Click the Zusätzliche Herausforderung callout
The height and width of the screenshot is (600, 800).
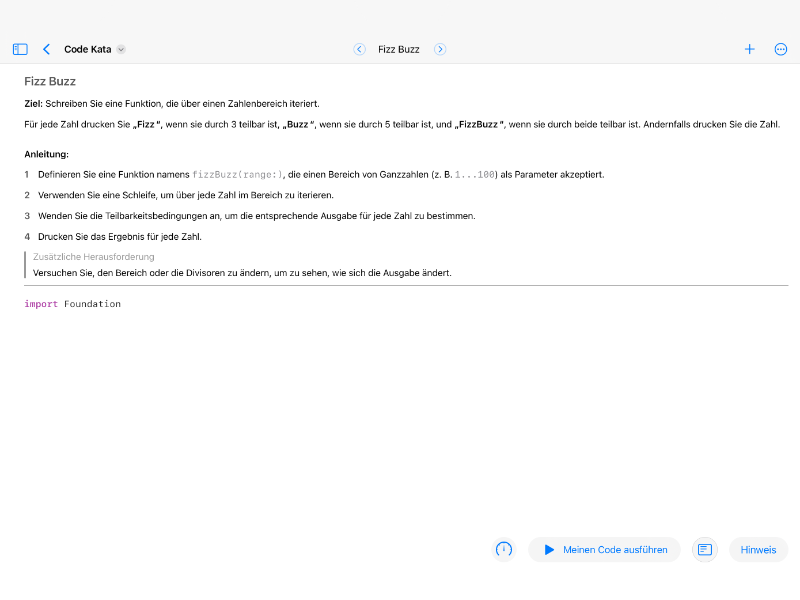(x=91, y=257)
